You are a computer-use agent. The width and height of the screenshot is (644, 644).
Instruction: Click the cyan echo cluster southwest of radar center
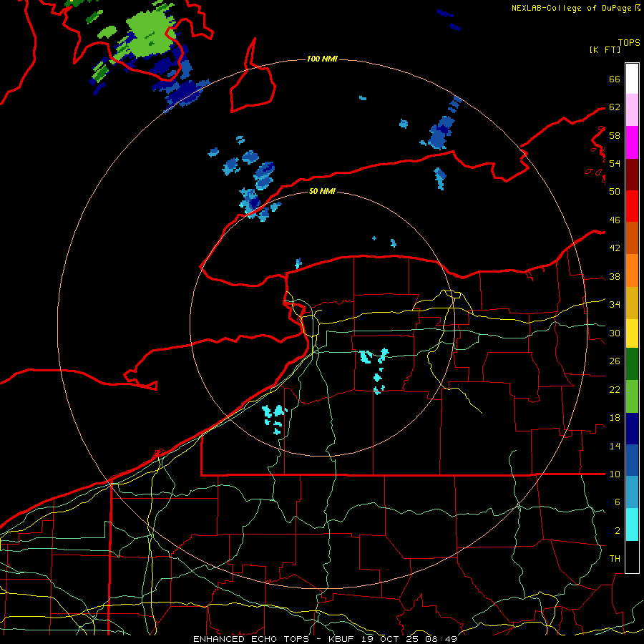coord(275,419)
